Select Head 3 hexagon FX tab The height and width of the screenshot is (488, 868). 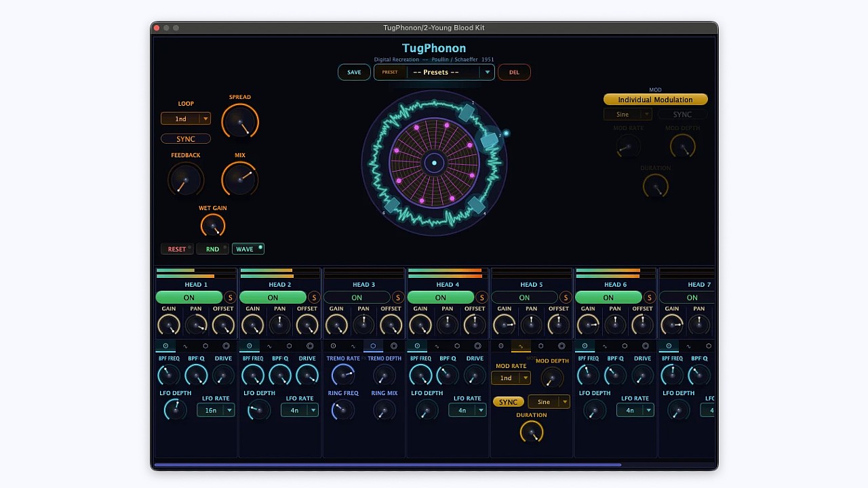pos(373,346)
